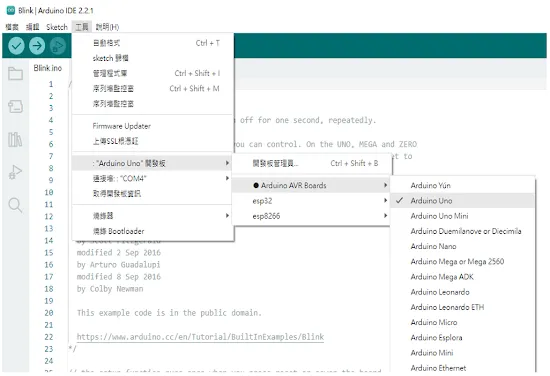Open the Sketchbook folder sidebar icon
The width and height of the screenshot is (550, 376).
click(x=15, y=73)
